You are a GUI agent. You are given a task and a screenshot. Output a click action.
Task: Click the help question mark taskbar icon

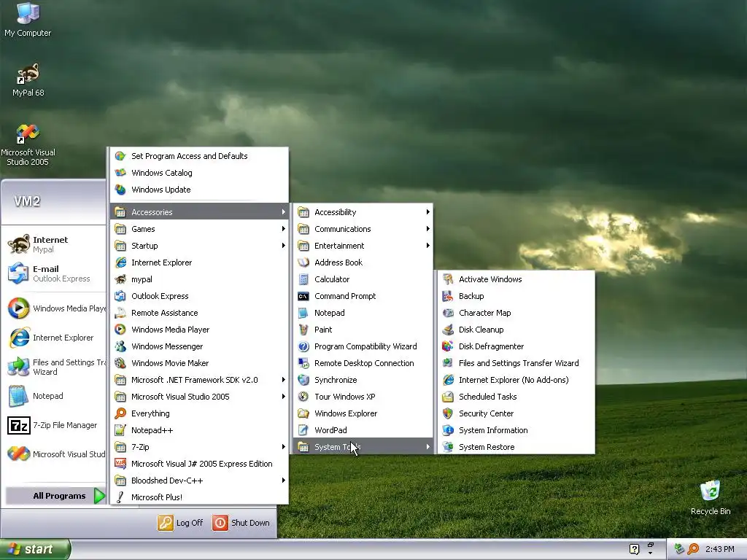[x=634, y=549]
